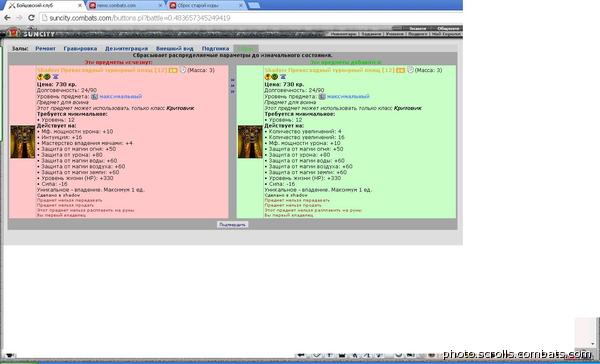Click Сила: -16 in green panel
The width and height of the screenshot is (600, 364).
coord(282,184)
